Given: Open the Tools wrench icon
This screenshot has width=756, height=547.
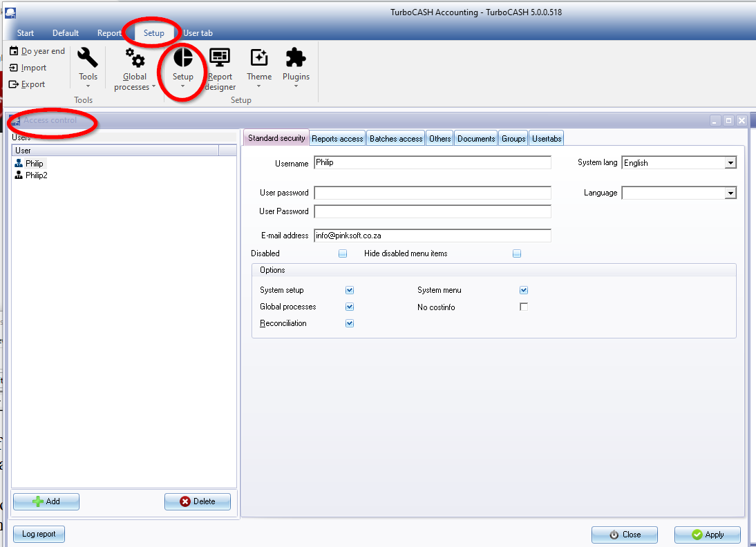Looking at the screenshot, I should click(88, 58).
